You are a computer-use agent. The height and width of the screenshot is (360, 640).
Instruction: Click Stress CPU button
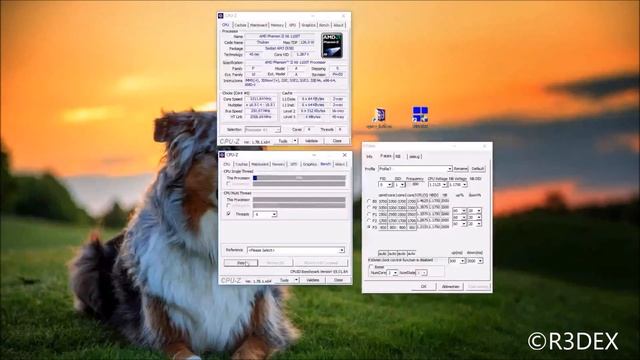275,262
